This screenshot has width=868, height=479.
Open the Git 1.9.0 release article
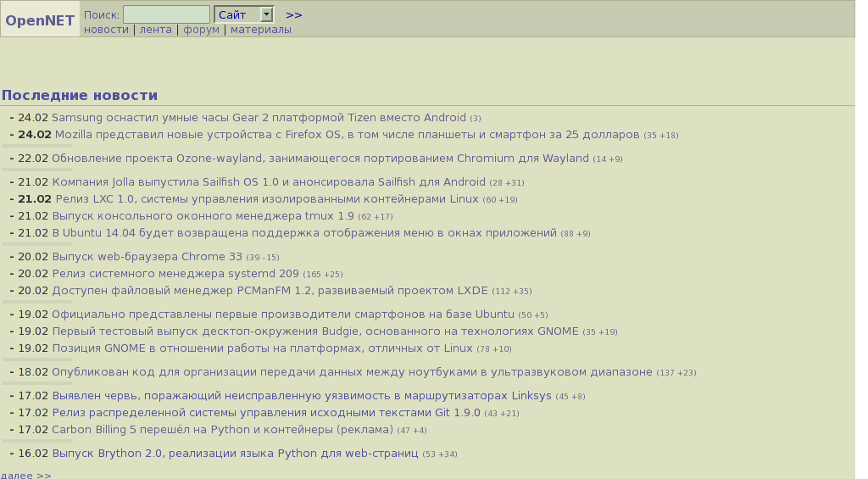coord(266,413)
